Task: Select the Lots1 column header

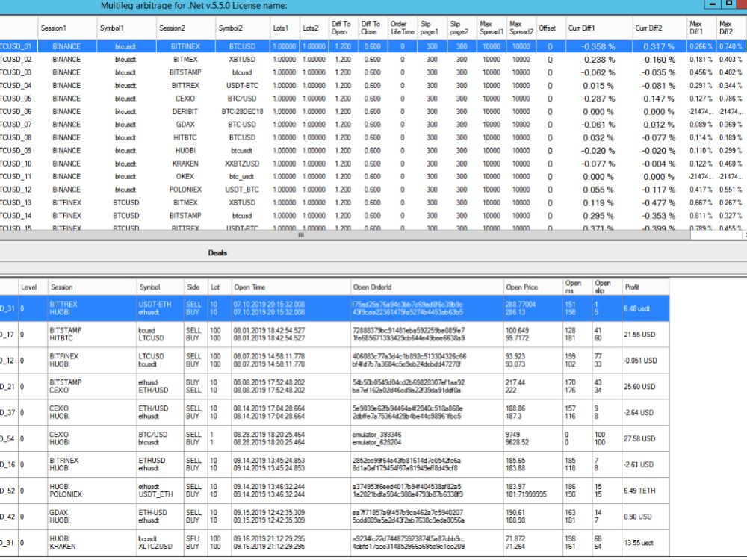Action: tap(285, 28)
